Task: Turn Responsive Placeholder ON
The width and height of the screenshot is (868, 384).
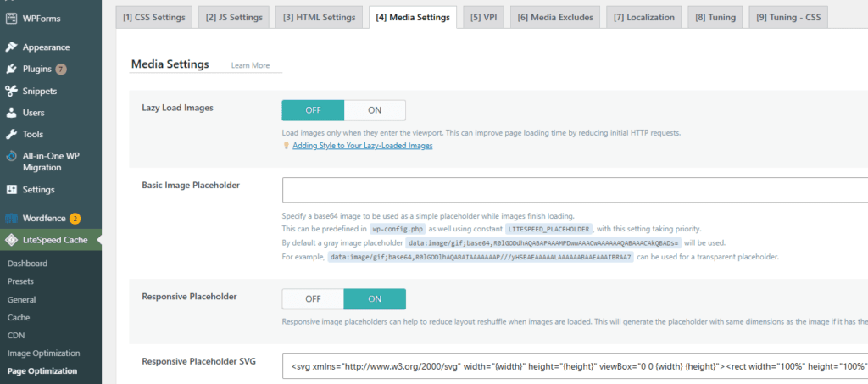Action: coord(375,298)
